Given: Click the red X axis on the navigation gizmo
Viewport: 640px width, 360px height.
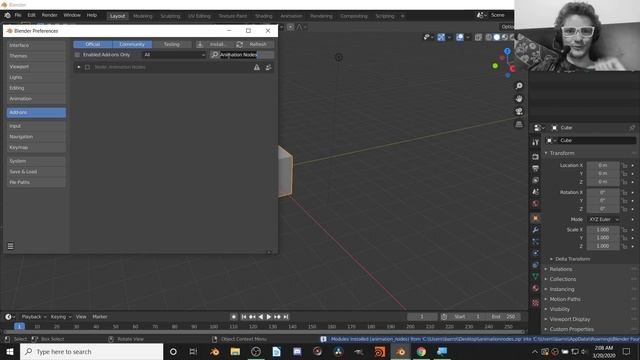Looking at the screenshot, I should (512, 69).
